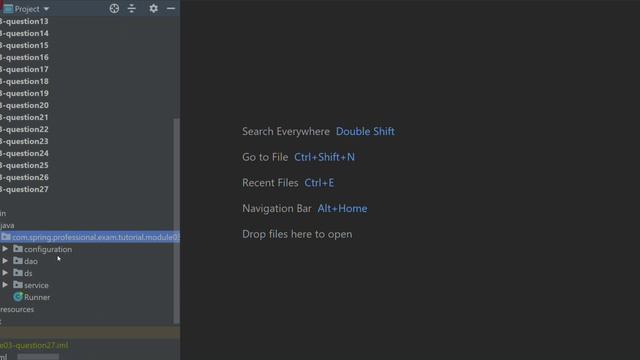Image resolution: width=640 pixels, height=360 pixels.
Task: Click the configuration folder icon
Action: coord(18,249)
